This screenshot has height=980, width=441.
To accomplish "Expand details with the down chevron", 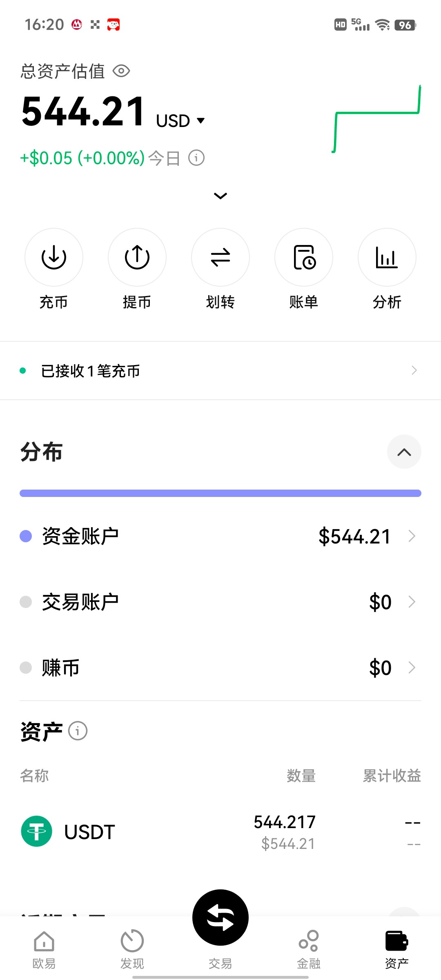I will coord(220,196).
